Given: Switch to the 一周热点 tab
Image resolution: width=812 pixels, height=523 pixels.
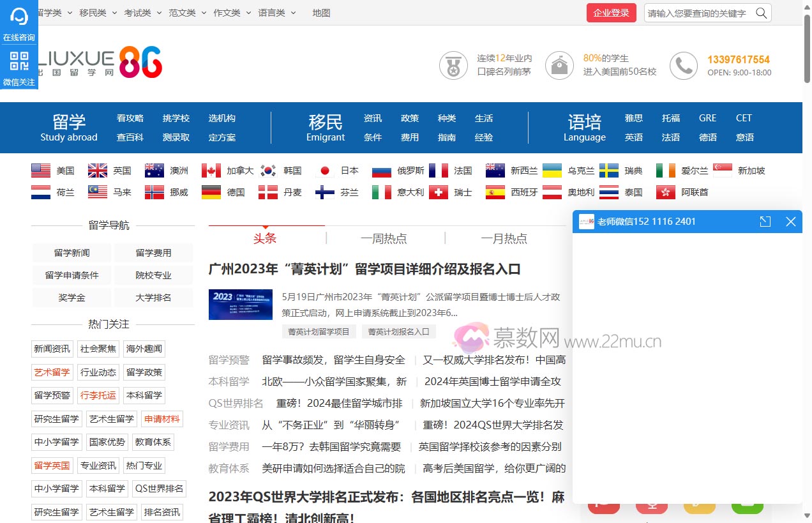Looking at the screenshot, I should pyautogui.click(x=384, y=238).
